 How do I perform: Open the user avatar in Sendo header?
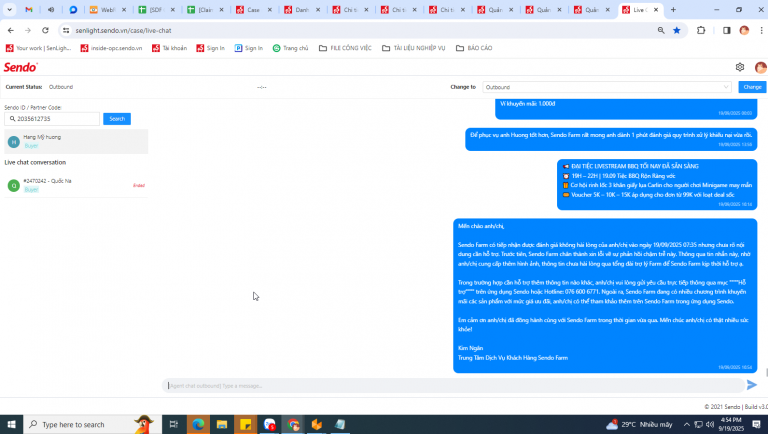point(760,67)
